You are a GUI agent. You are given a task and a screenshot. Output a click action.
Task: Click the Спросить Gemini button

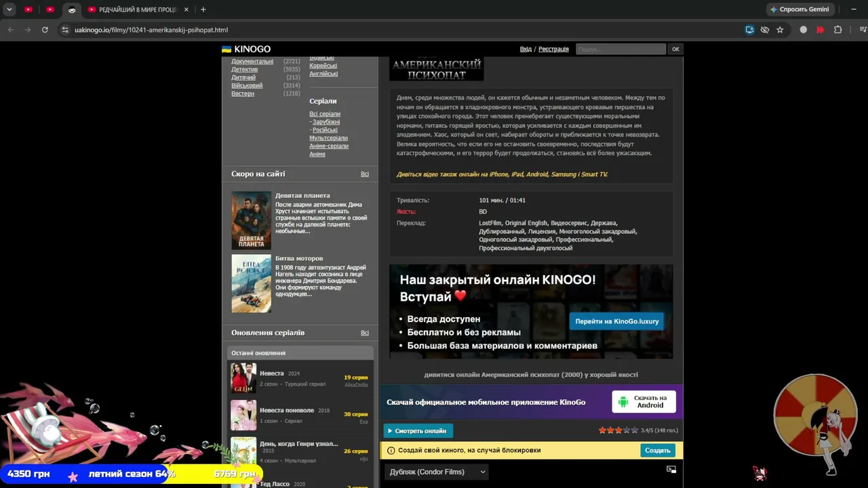pyautogui.click(x=800, y=9)
